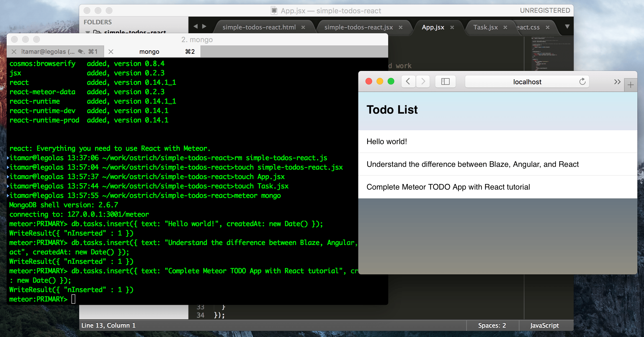Click Safari's back navigation arrow
Image resolution: width=644 pixels, height=337 pixels.
(x=408, y=81)
